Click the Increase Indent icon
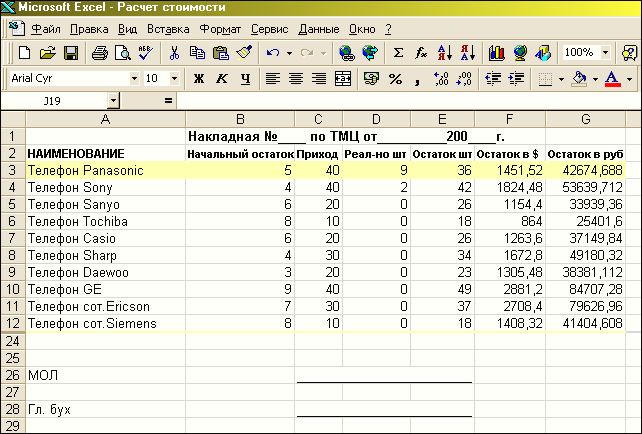Image resolution: width=642 pixels, height=434 pixels. click(517, 78)
